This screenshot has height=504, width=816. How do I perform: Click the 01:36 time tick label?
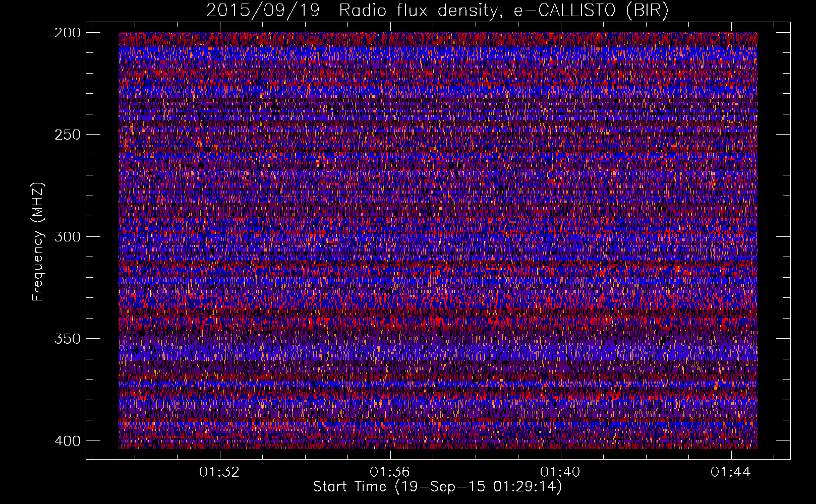[x=390, y=472]
